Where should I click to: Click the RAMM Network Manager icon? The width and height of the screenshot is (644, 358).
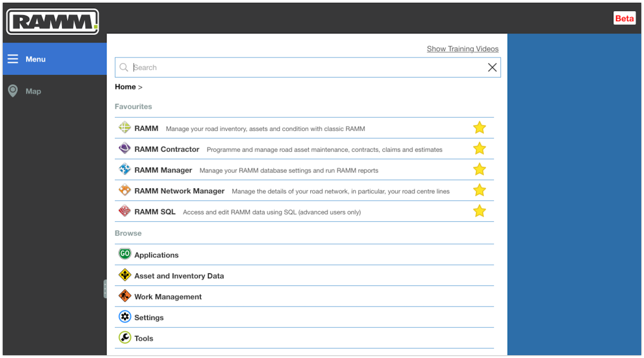click(124, 190)
